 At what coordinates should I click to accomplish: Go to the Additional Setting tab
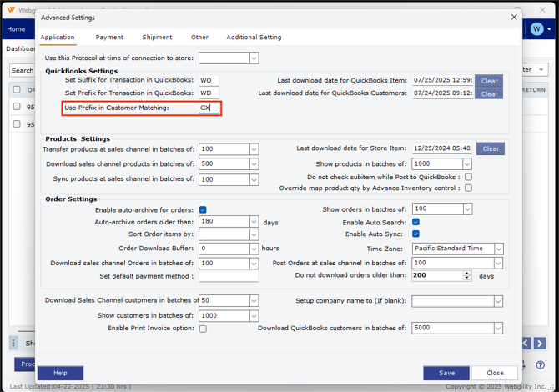tap(254, 38)
